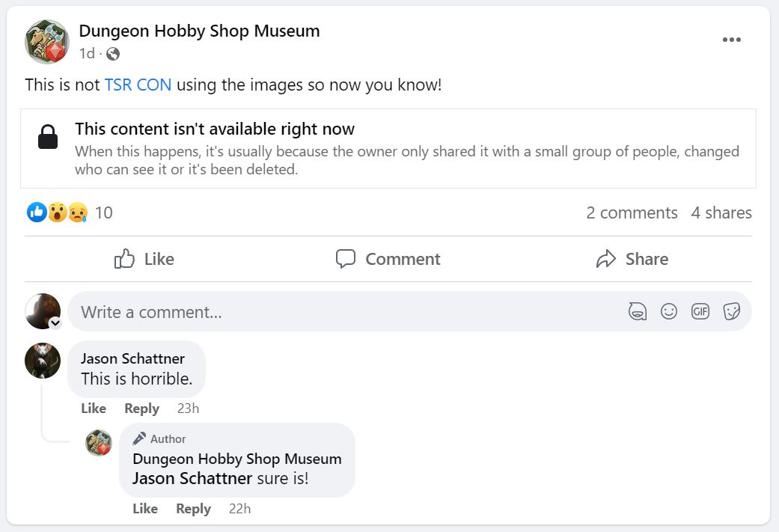Image resolution: width=779 pixels, height=532 pixels.
Task: Open the profile switcher arrow on comment avatar
Action: (x=55, y=323)
